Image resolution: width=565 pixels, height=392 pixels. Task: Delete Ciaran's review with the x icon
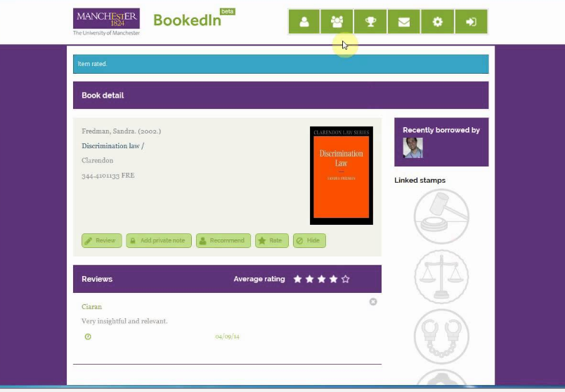pyautogui.click(x=373, y=301)
